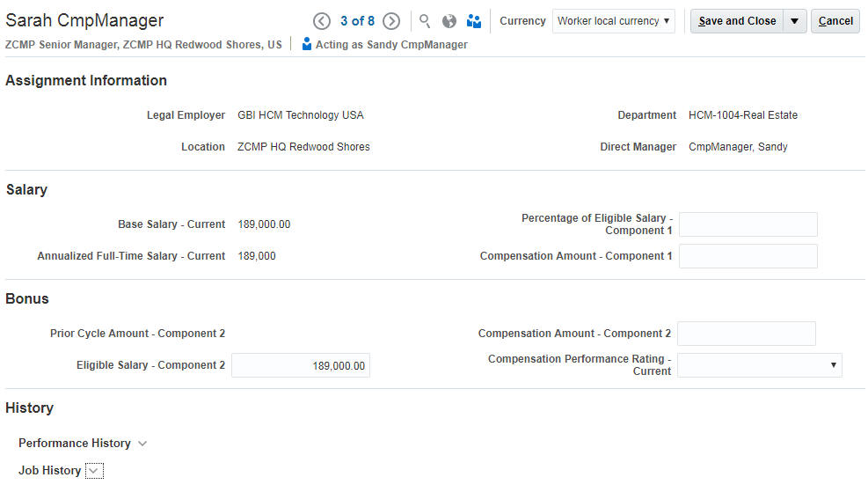Click Compensation Amount Component 2 field
This screenshot has height=492, width=868.
coord(746,334)
